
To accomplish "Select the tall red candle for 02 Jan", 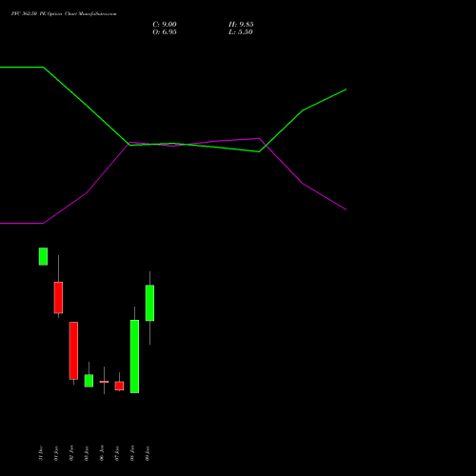I will [x=73, y=350].
